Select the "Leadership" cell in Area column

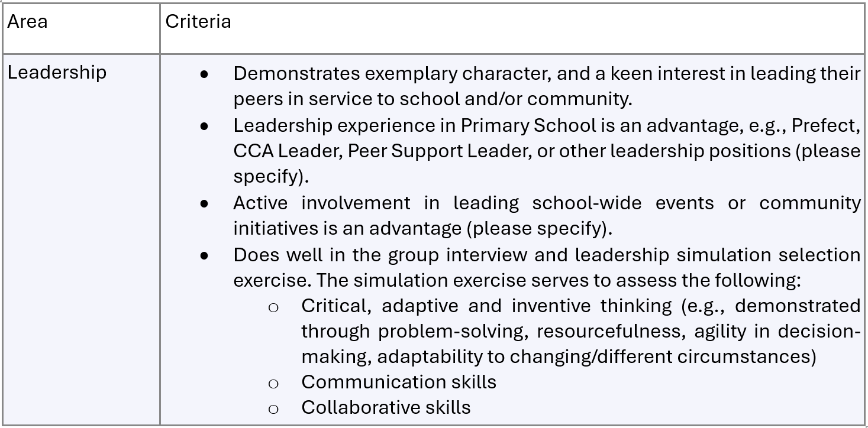[57, 73]
